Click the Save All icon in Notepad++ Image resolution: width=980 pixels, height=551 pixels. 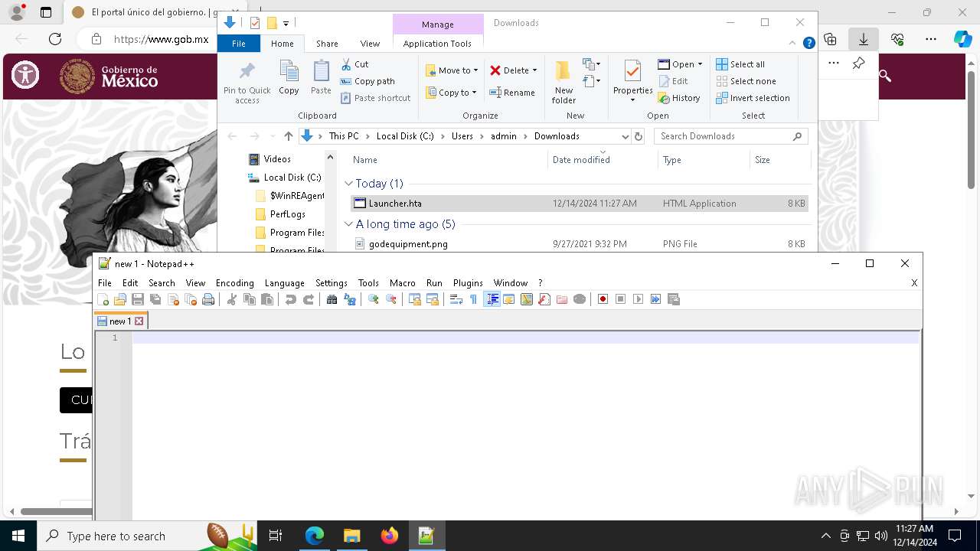point(155,299)
